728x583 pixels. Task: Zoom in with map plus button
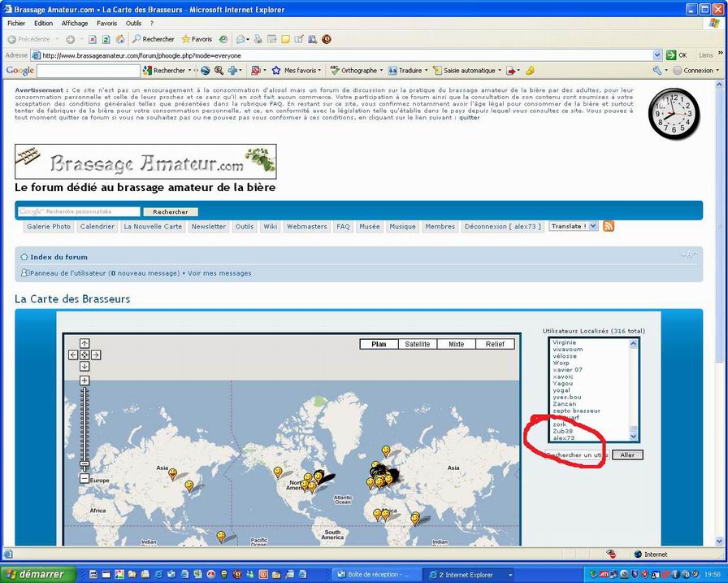point(84,381)
